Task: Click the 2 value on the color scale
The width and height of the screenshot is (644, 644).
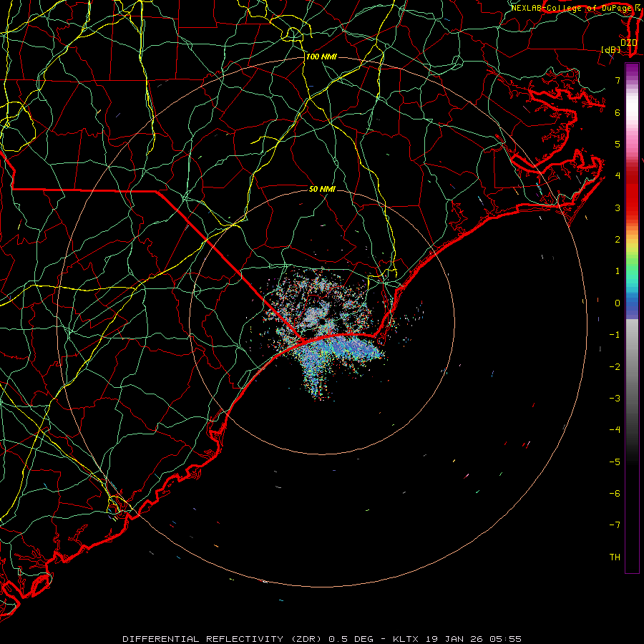Action: (x=618, y=240)
